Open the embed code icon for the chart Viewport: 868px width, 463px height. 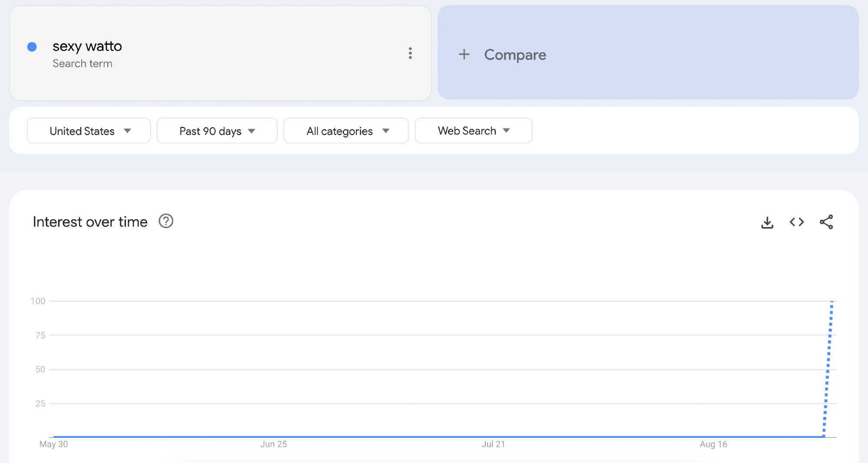(797, 222)
